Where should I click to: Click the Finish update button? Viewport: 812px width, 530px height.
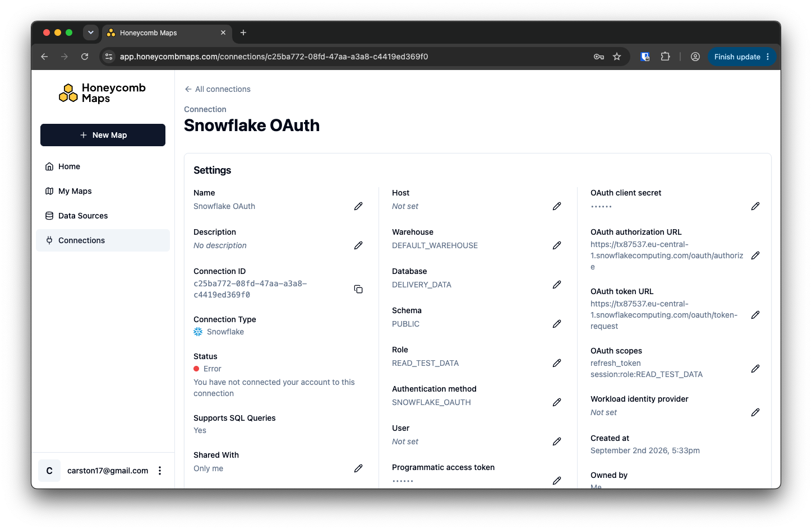(742, 57)
